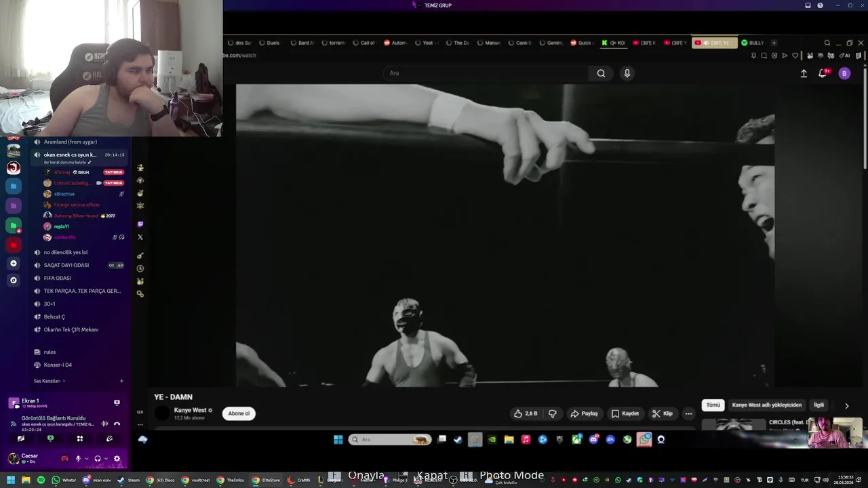
Task: Open YouTube notifications bell
Action: point(823,73)
